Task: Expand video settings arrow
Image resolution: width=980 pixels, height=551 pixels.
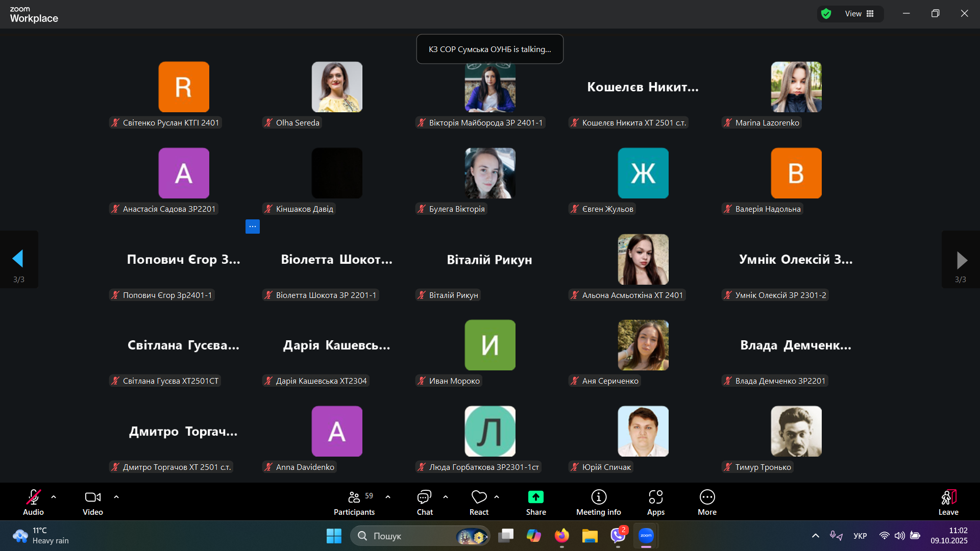Action: pos(116,496)
